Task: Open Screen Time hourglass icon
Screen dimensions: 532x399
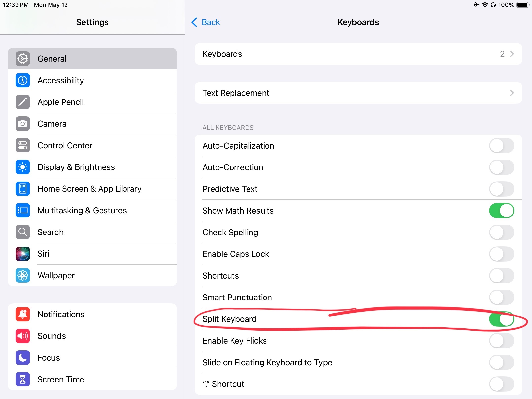Action: (x=23, y=379)
